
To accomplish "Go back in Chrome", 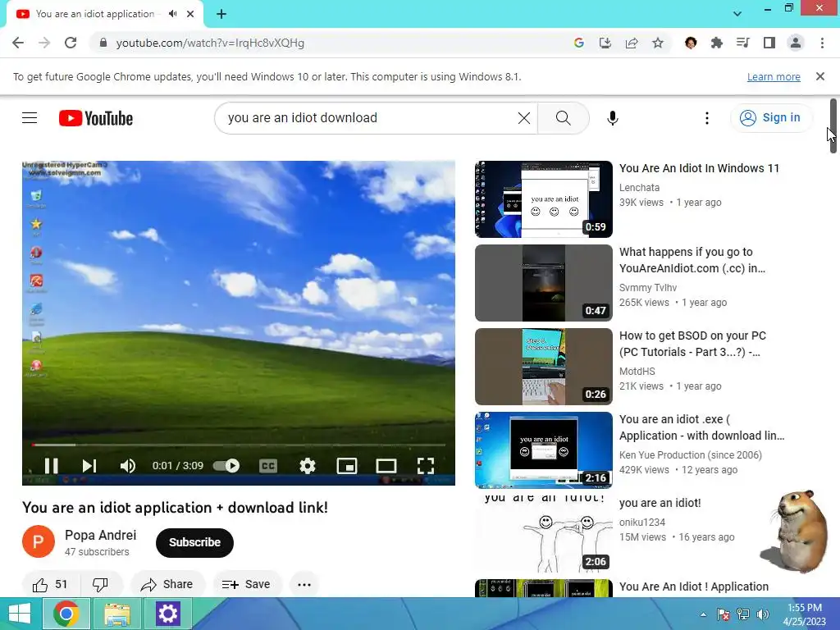I will (x=18, y=43).
